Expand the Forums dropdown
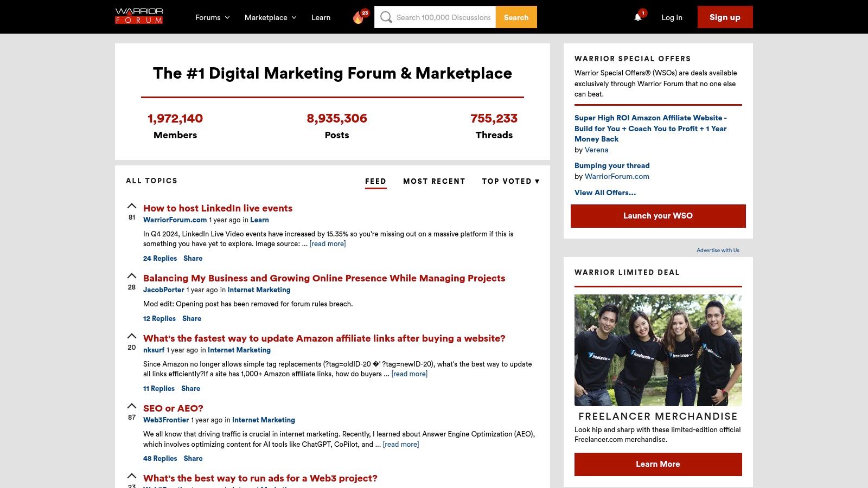 pyautogui.click(x=212, y=17)
